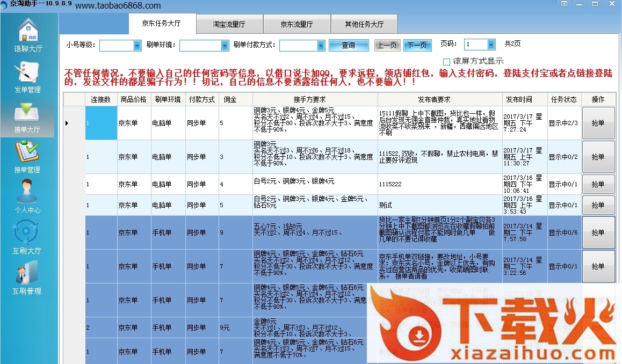Select the first row's arrow indicator

coord(67,123)
